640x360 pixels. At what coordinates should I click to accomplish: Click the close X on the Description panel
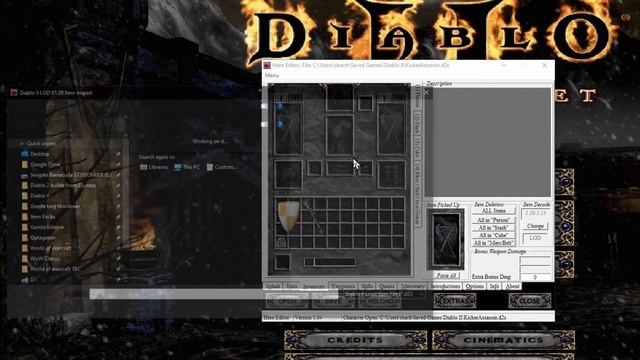click(427, 93)
